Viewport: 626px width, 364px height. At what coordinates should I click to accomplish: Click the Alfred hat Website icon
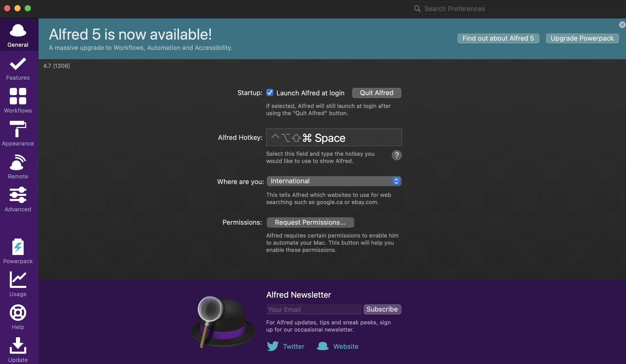point(323,346)
